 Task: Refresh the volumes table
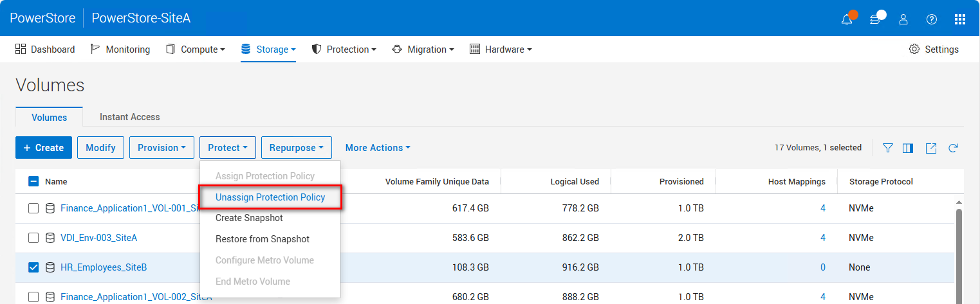[954, 148]
